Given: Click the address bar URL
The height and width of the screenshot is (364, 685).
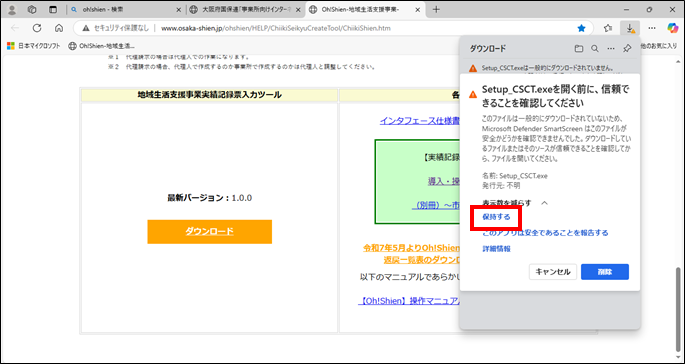Looking at the screenshot, I should [x=276, y=28].
